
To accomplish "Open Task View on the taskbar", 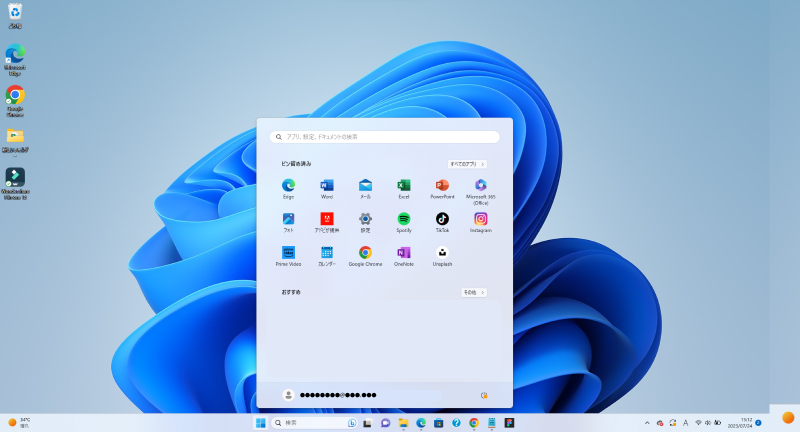I will [367, 423].
